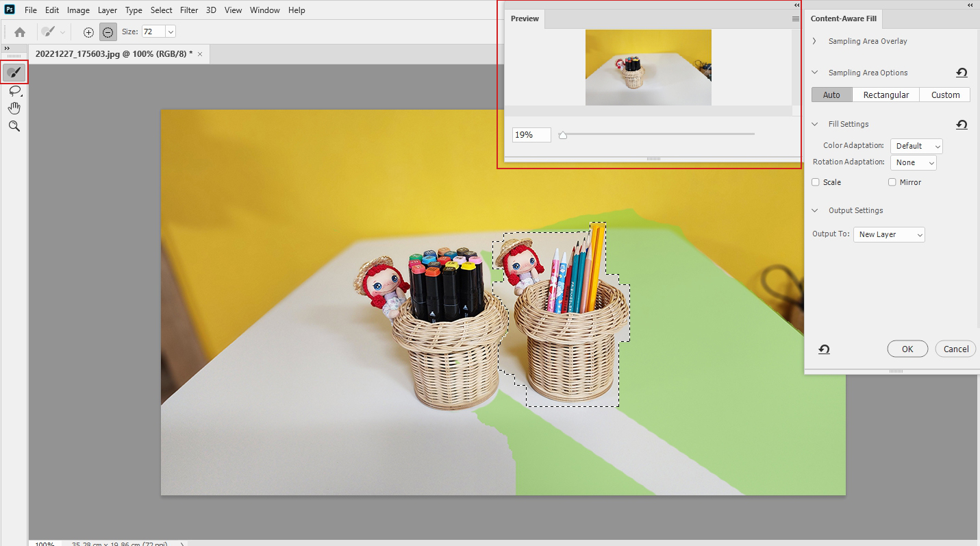Collapse the Fill Settings section

click(x=814, y=124)
